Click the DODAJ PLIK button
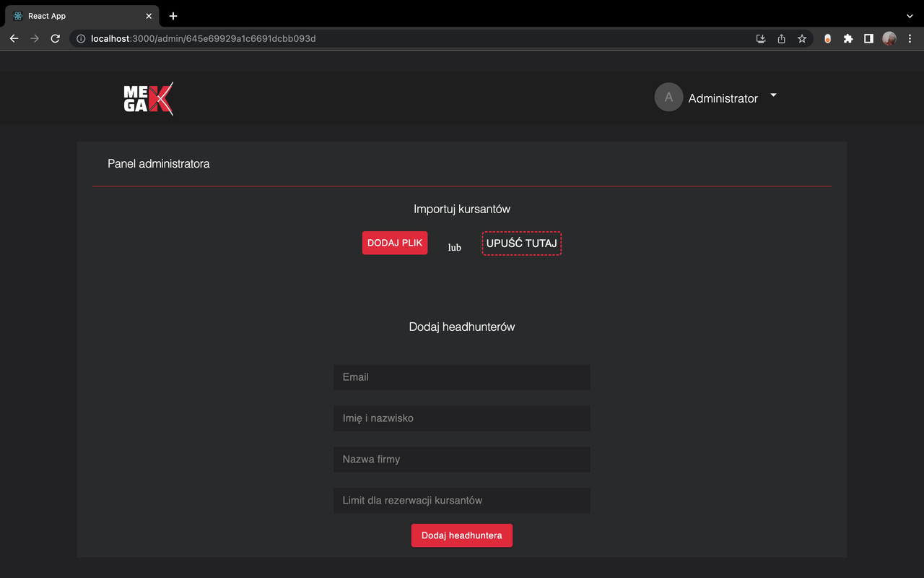This screenshot has width=924, height=578. [x=395, y=243]
